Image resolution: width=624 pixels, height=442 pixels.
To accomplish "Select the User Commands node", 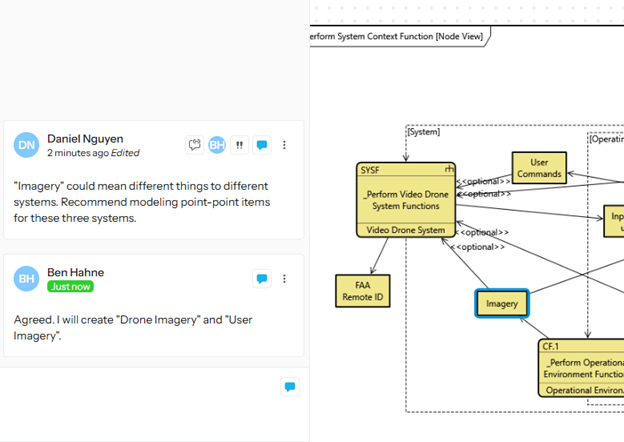I will coord(539,168).
